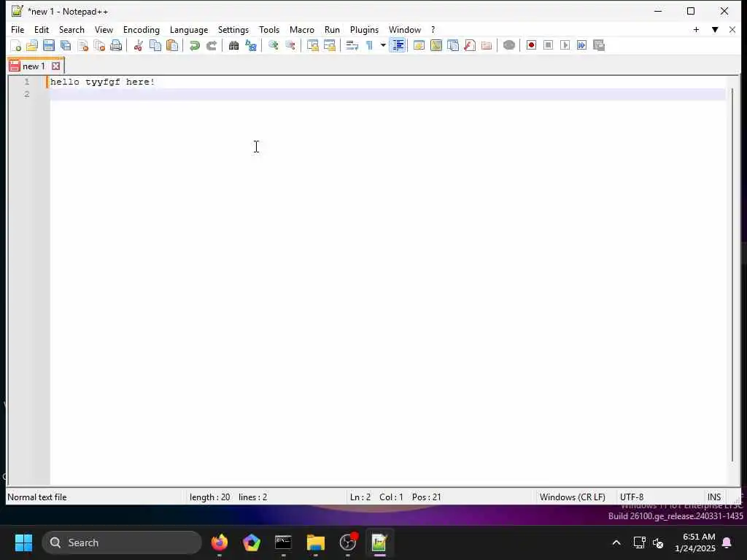Select the new 1 document tab
747x560 pixels.
pos(34,66)
